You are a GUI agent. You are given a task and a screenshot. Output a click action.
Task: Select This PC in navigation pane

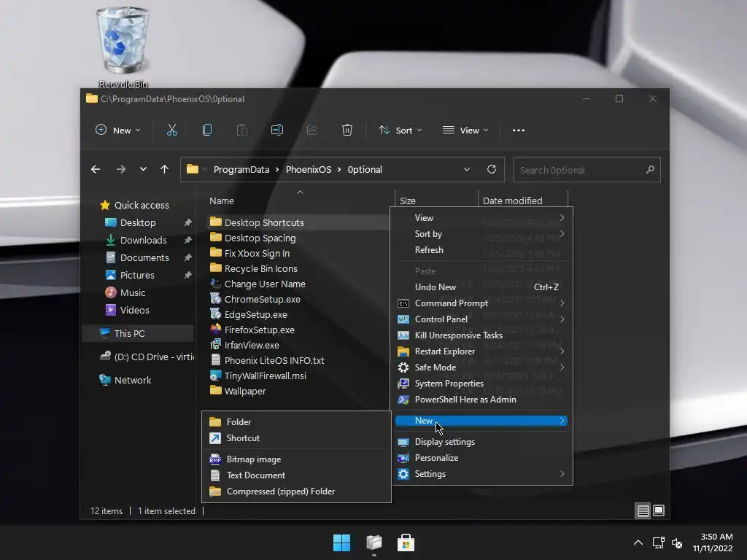[138, 333]
